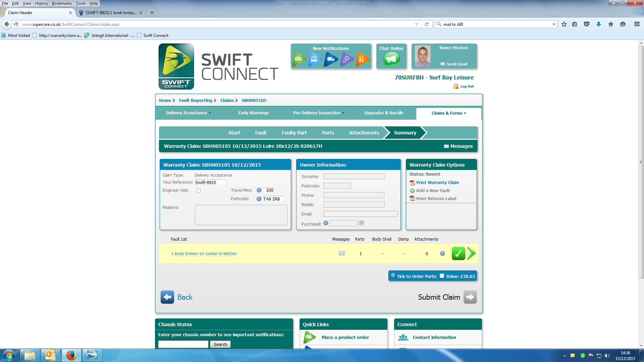Open Firefox from the Windows taskbar
The width and height of the screenshot is (644, 362).
pos(71,355)
